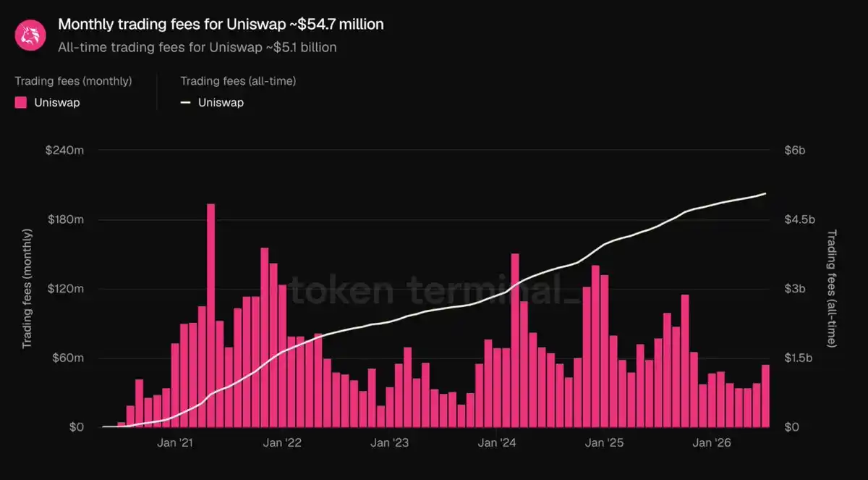Click the $6b right axis label
868x480 pixels.
tap(794, 150)
